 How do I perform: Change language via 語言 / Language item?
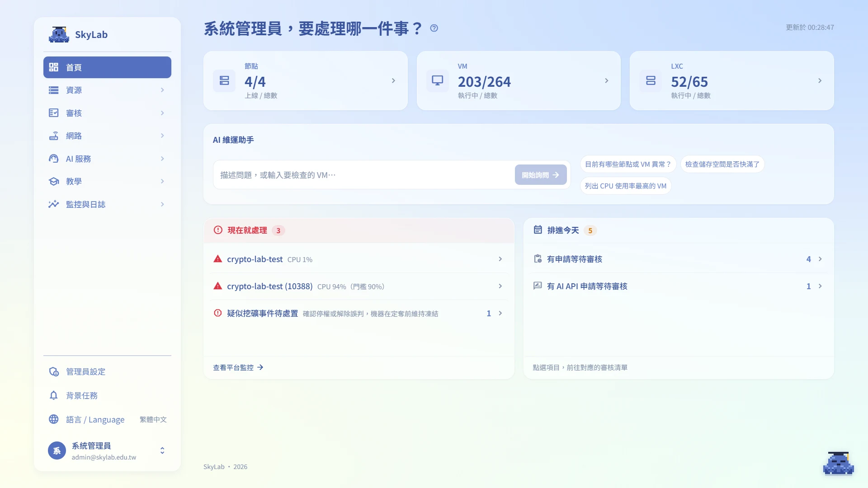coord(107,419)
